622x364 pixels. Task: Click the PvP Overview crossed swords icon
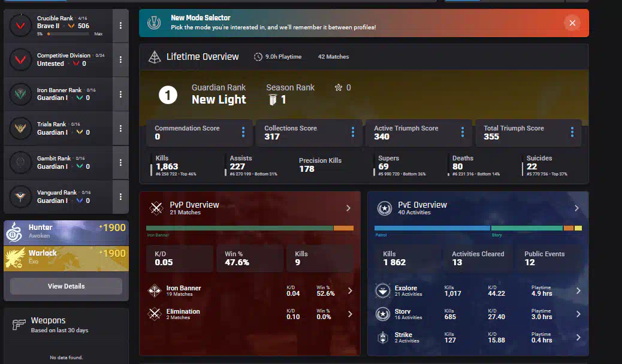point(156,208)
